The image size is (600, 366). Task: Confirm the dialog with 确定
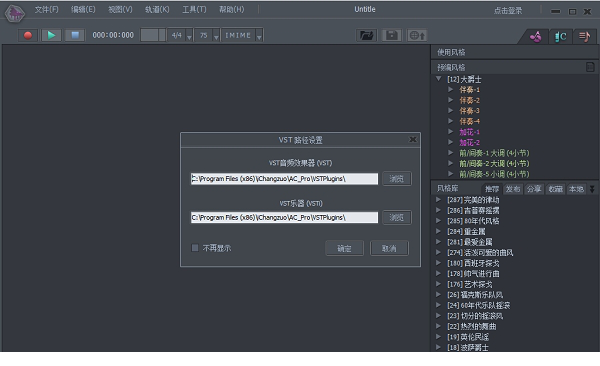tap(344, 248)
